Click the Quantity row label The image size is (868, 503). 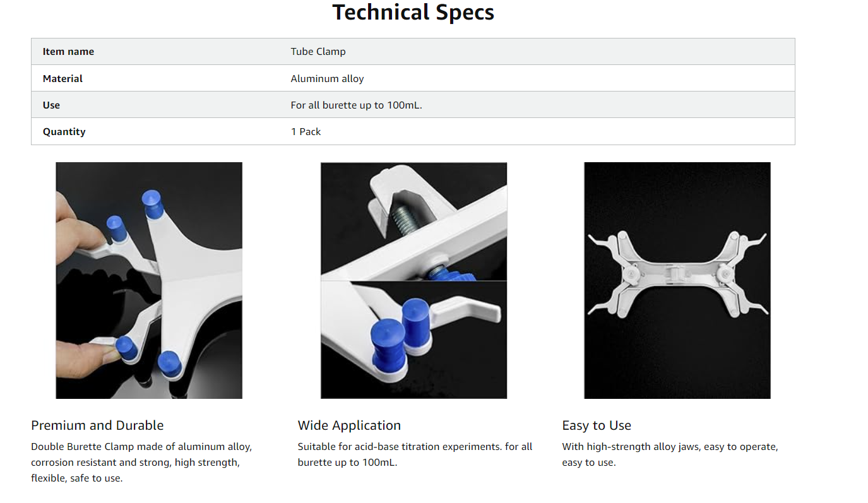64,132
